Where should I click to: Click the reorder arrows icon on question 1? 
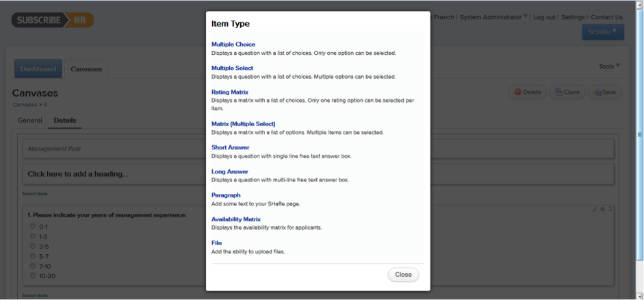(610, 210)
